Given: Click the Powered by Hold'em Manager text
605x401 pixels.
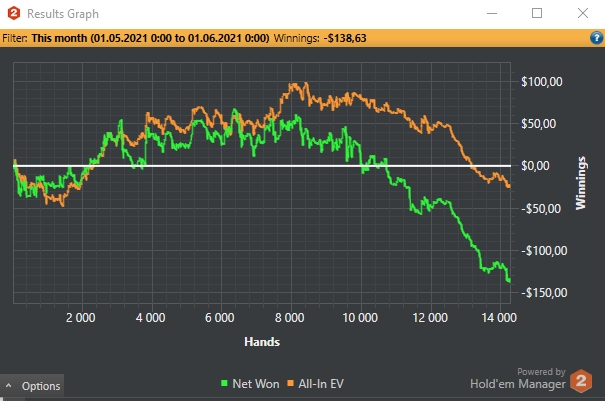Looking at the screenshot, I should tap(518, 379).
